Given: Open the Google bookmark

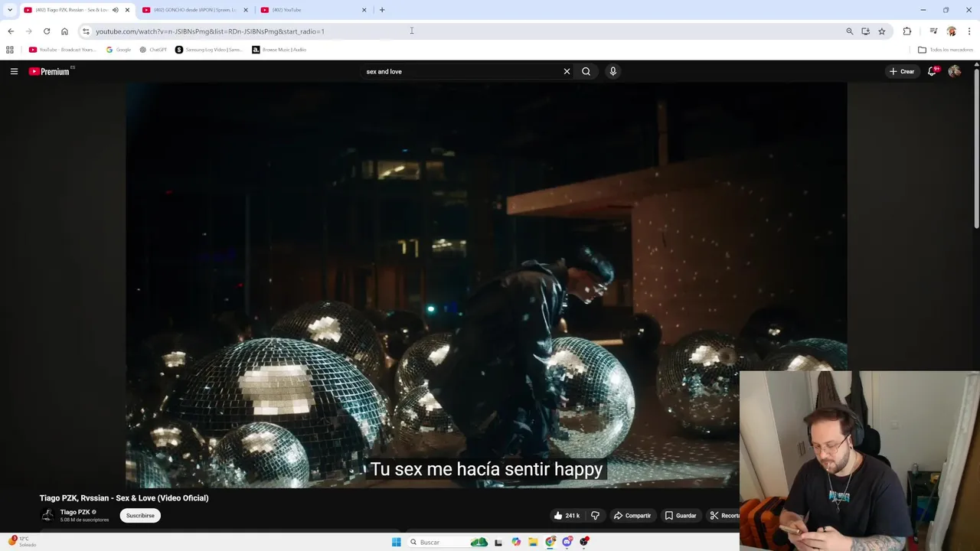Looking at the screenshot, I should [x=119, y=50].
